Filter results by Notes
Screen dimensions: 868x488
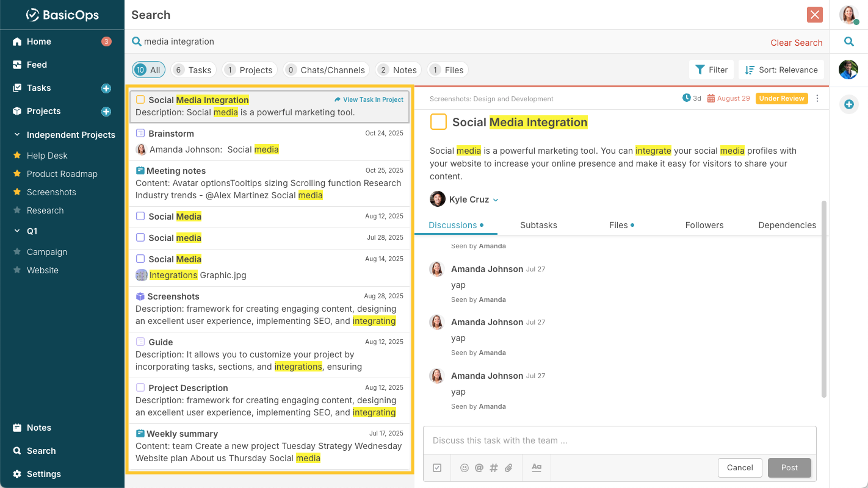(x=399, y=70)
